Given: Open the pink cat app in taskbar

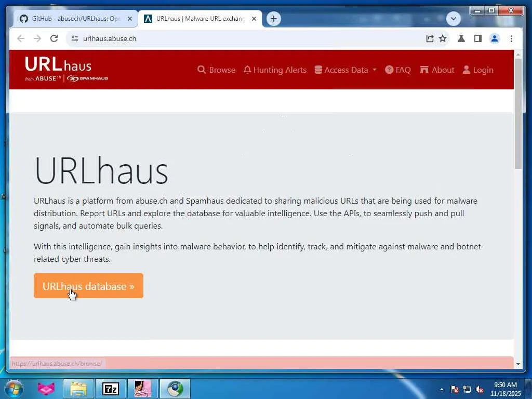Looking at the screenshot, I should 46,389.
